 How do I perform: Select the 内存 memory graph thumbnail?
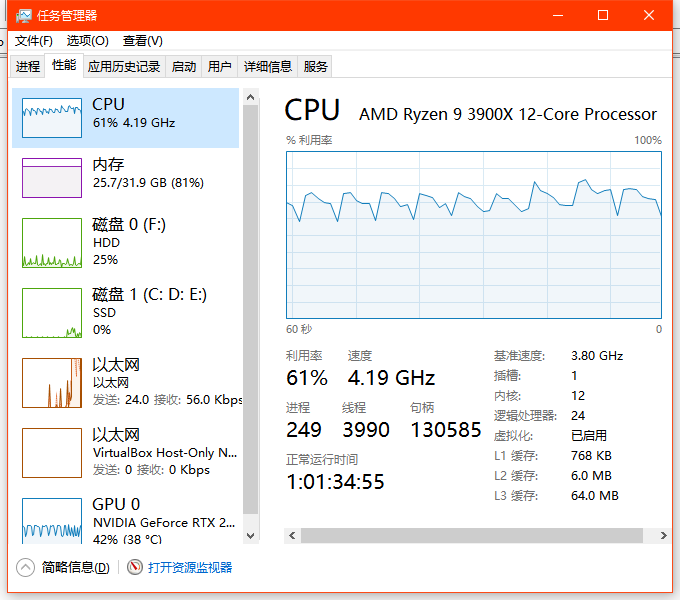(x=52, y=178)
